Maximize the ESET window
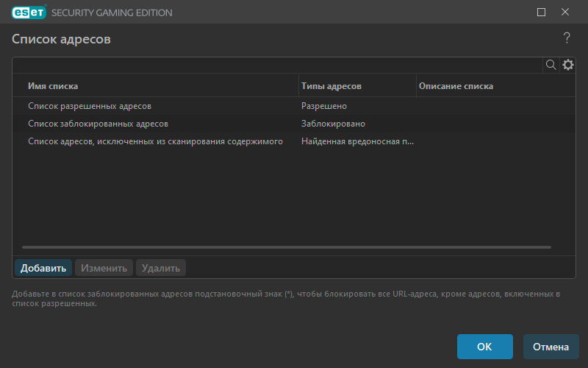The image size is (588, 368). coord(541,12)
